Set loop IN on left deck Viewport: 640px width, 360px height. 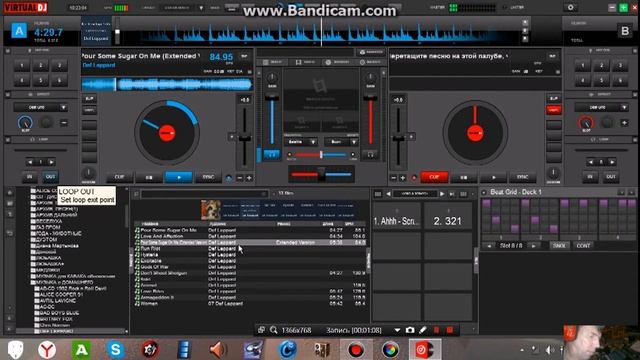(x=29, y=177)
